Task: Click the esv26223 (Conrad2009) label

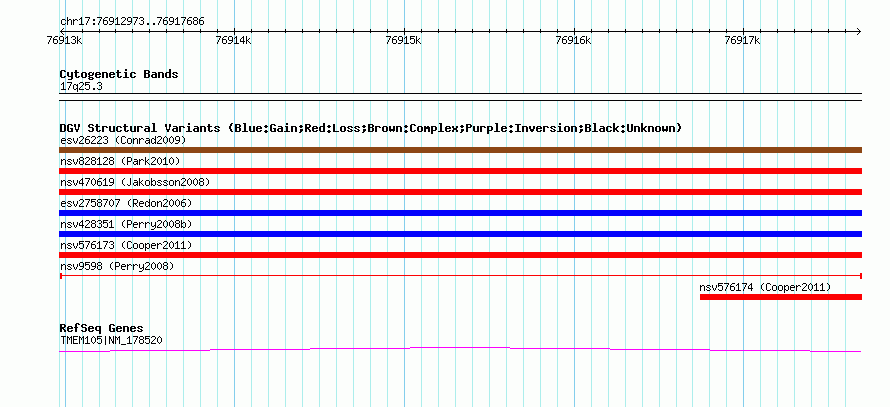Action: pos(123,140)
